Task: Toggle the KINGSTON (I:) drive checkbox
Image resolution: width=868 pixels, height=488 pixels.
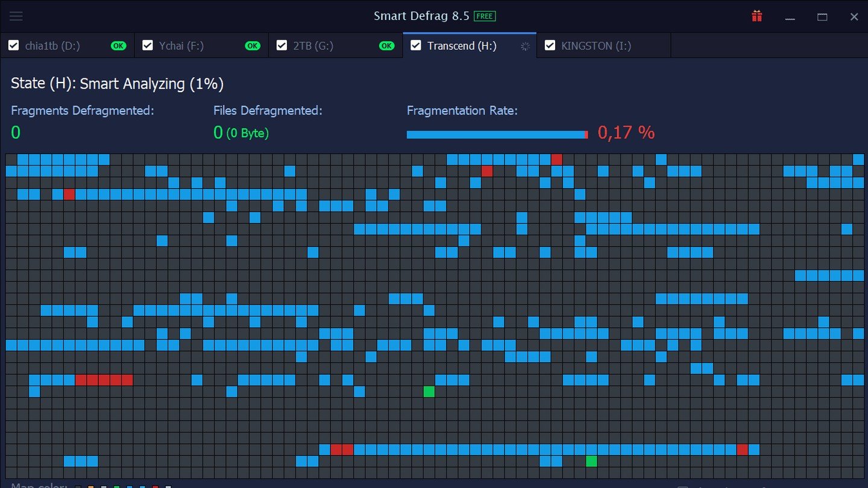Action: point(550,46)
